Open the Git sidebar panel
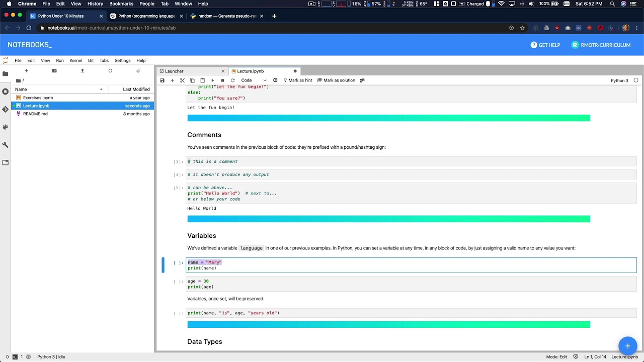Viewport: 644px width, 362px height. (x=6, y=109)
